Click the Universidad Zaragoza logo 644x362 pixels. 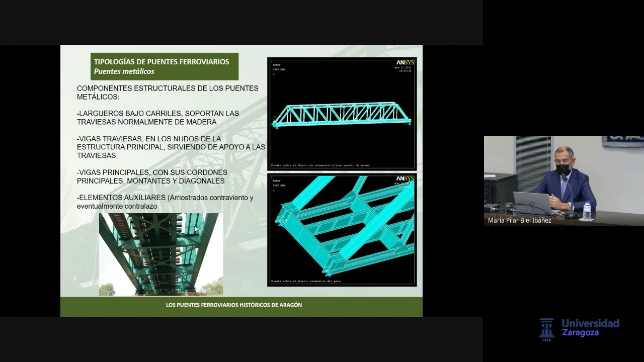(579, 329)
